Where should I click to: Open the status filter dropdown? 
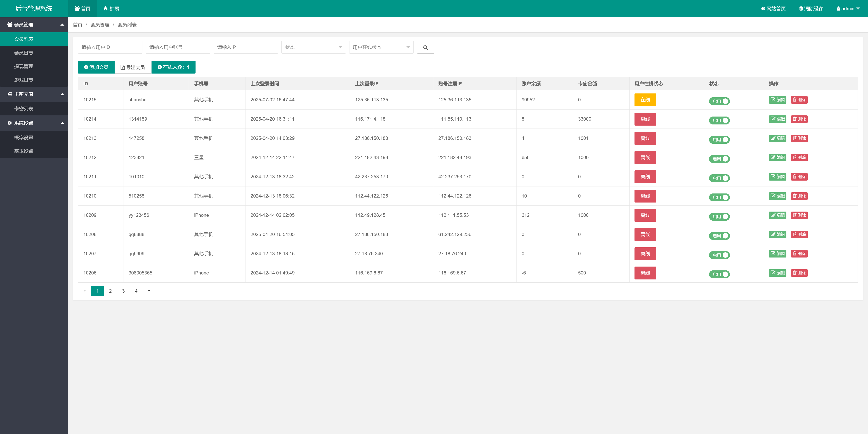click(x=313, y=47)
